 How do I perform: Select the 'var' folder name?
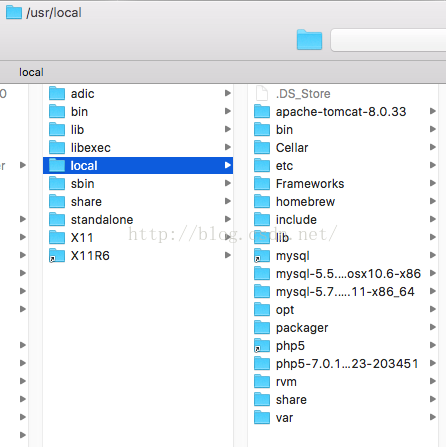(284, 418)
